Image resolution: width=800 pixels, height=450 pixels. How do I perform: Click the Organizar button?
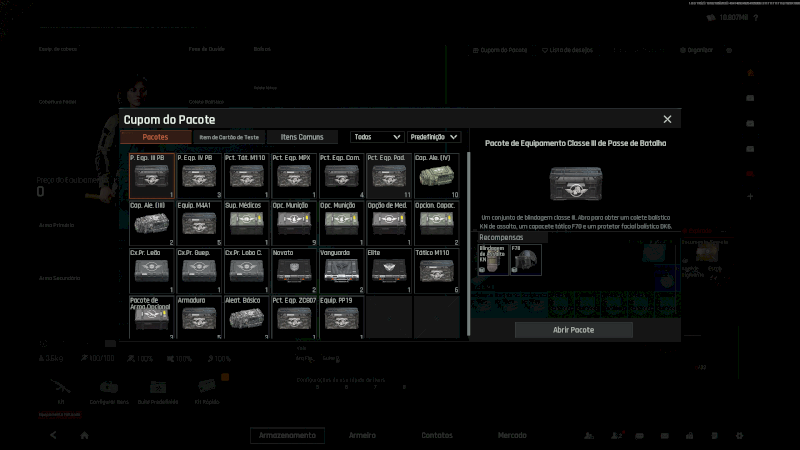click(696, 50)
